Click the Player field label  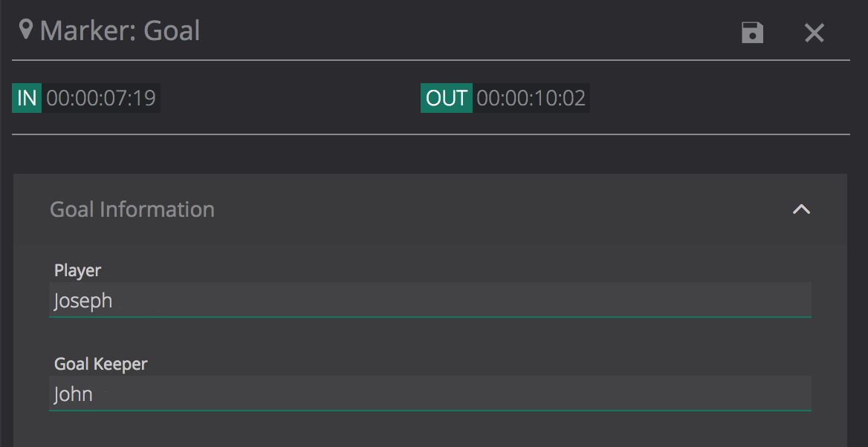tap(77, 270)
